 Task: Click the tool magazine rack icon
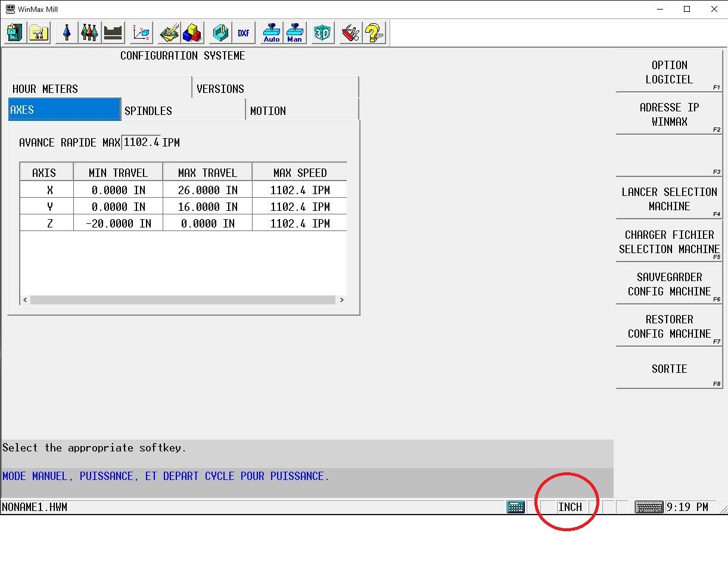(113, 33)
